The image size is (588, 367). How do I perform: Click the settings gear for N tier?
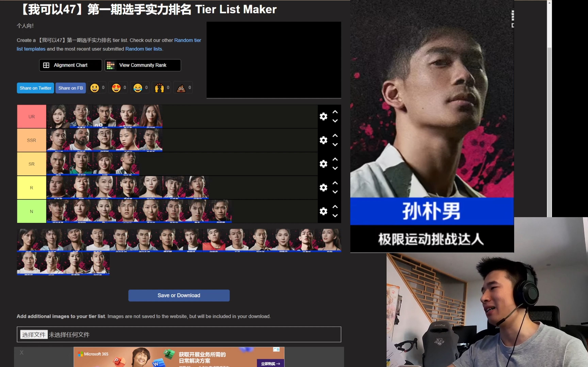click(323, 211)
